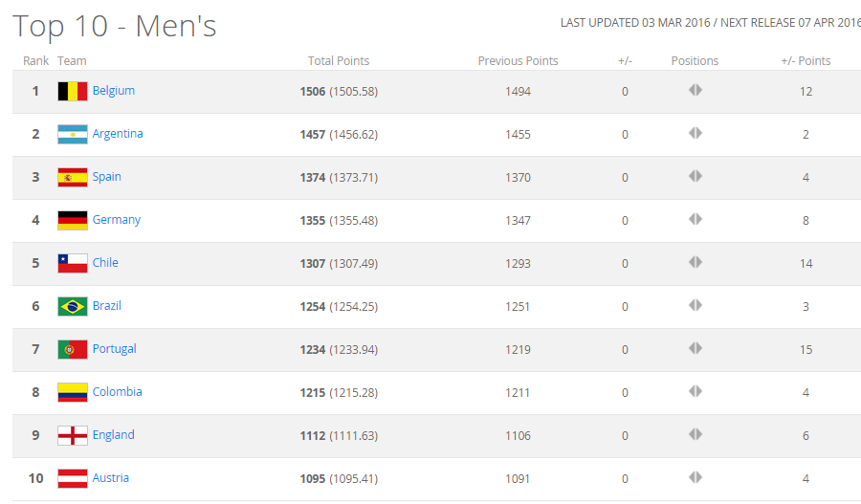The image size is (861, 504).
Task: Click the position arrows icon in Belgium row
Action: click(x=695, y=90)
